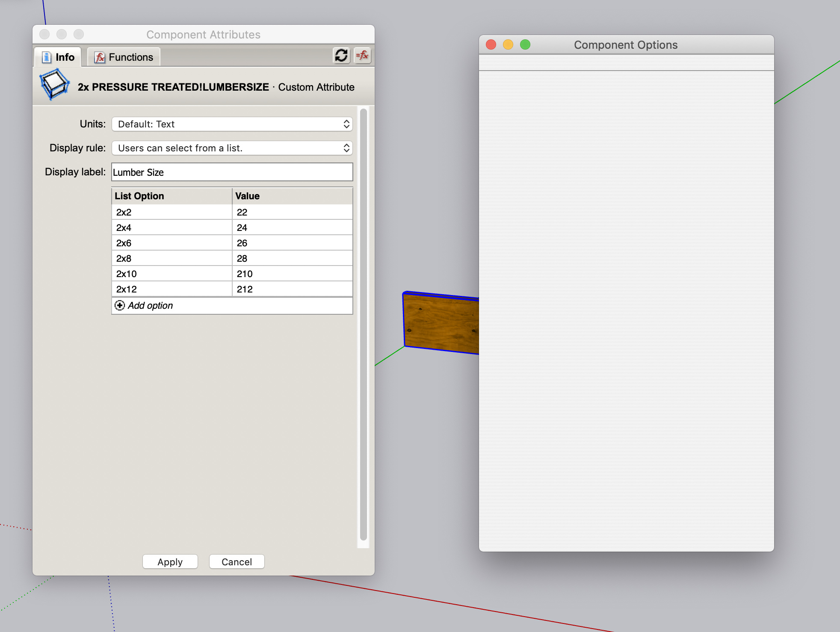Viewport: 840px width, 632px height.
Task: Click the component cube icon in header
Action: point(54,85)
